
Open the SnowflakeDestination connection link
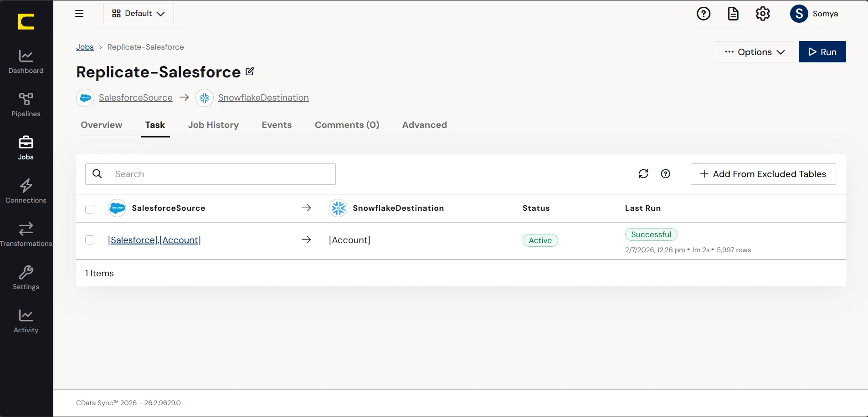263,98
